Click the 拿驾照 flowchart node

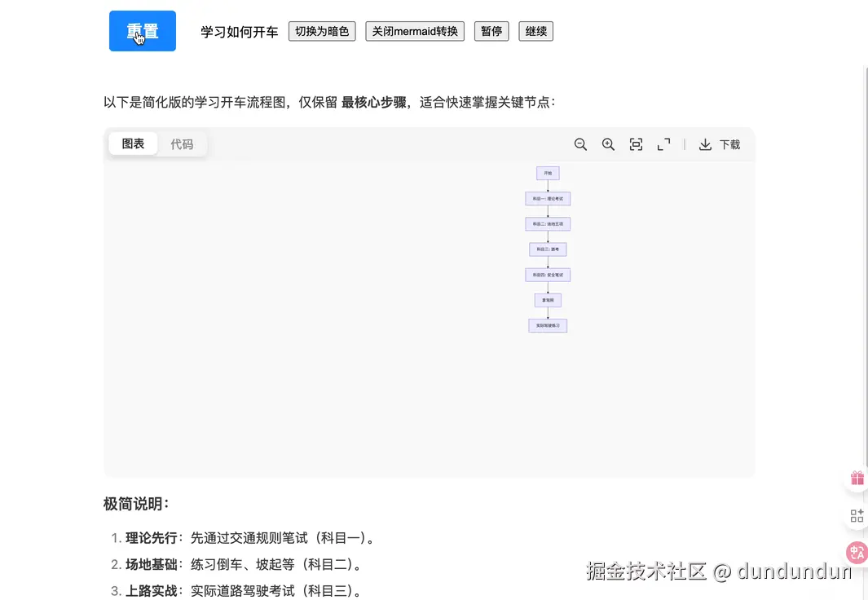548,301
